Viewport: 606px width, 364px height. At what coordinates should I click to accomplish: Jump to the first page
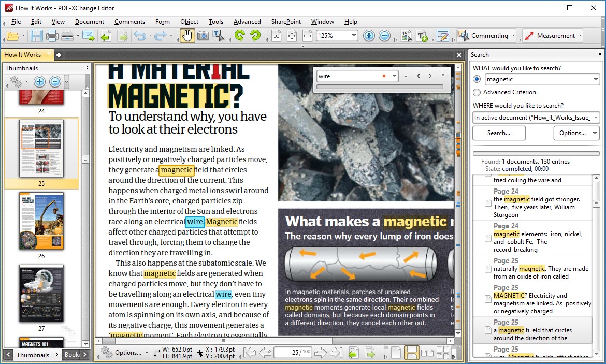tap(250, 353)
